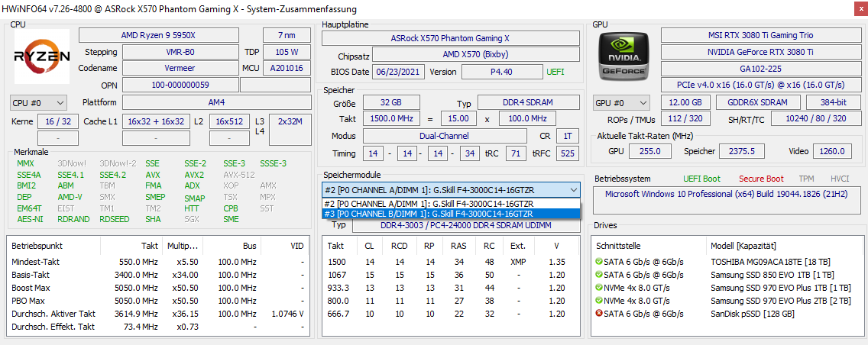The width and height of the screenshot is (868, 345).
Task: Click the NVIDIA GeForce RTX 3080 Ti field
Action: tap(760, 52)
